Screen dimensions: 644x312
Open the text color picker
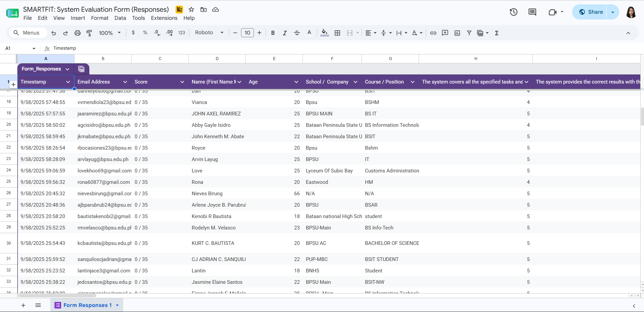click(309, 33)
